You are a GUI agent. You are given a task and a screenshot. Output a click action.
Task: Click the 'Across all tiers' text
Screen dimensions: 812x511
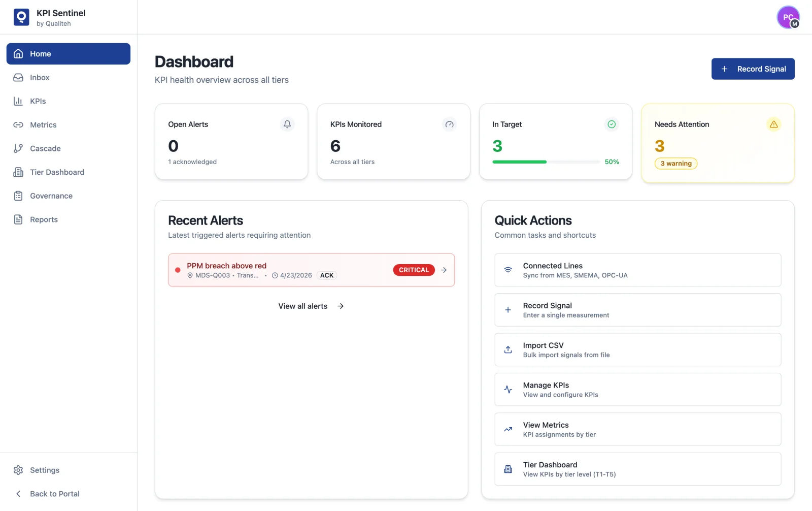[352, 162]
